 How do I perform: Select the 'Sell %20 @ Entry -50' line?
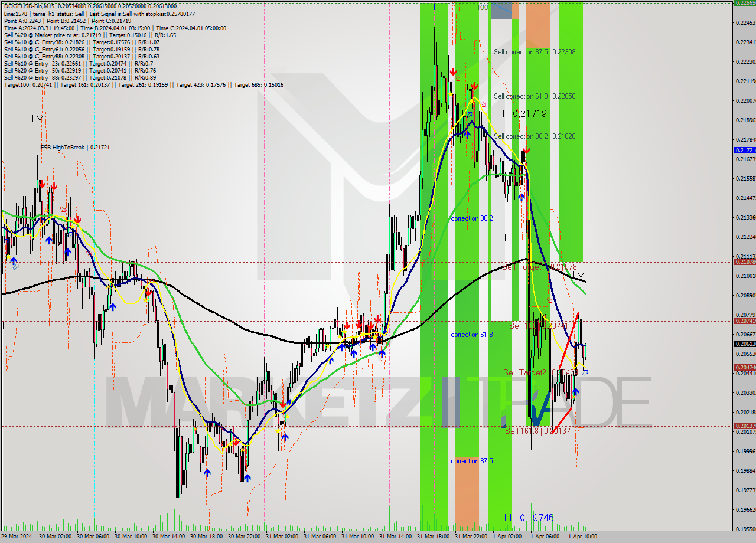click(x=80, y=70)
